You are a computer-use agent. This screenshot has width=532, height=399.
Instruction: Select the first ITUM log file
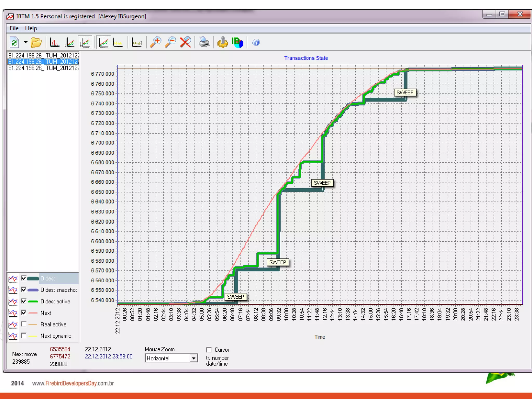[43, 55]
